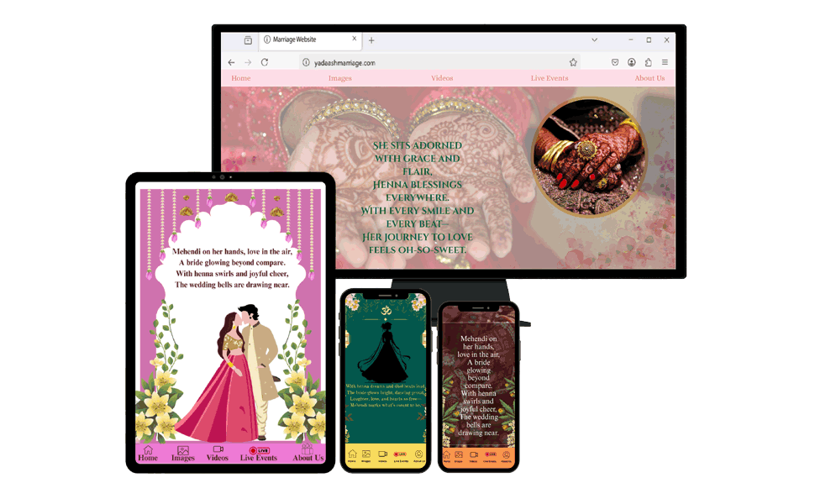Open the browser hamburger menu
The image size is (836, 504).
pyautogui.click(x=666, y=61)
